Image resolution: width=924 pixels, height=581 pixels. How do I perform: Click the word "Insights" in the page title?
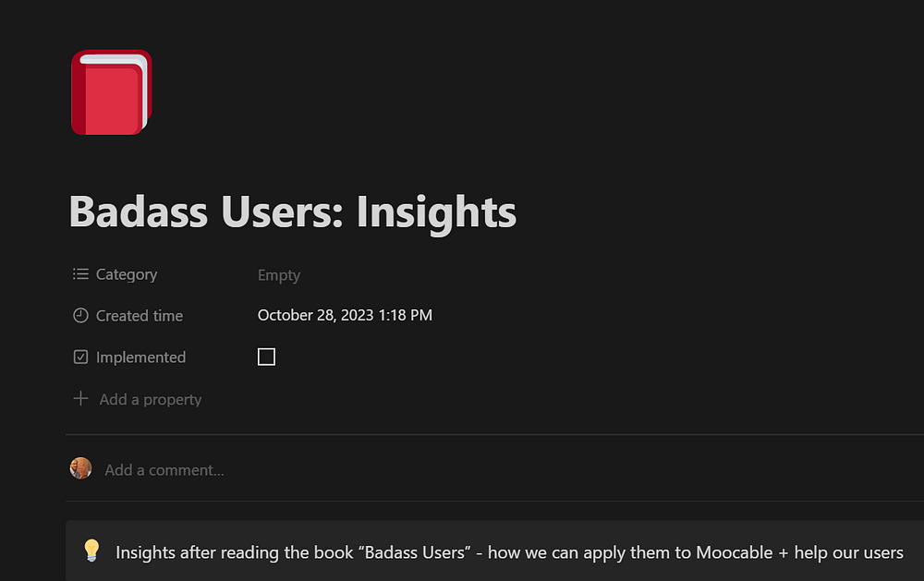436,212
